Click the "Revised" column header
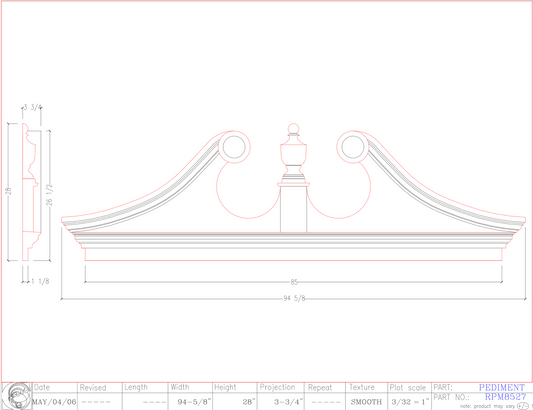Image resolution: width=533 pixels, height=410 pixels. [x=93, y=388]
